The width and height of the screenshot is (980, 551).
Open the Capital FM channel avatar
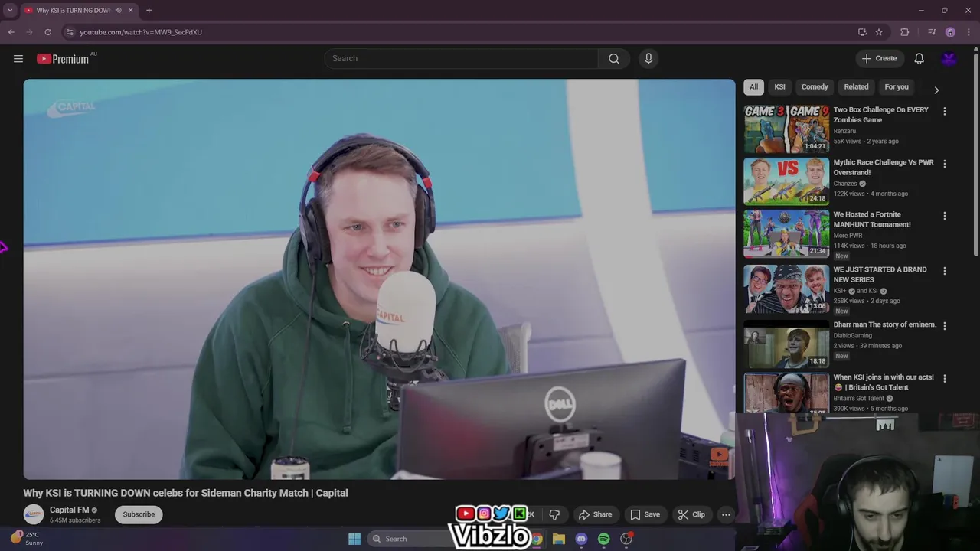coord(34,514)
